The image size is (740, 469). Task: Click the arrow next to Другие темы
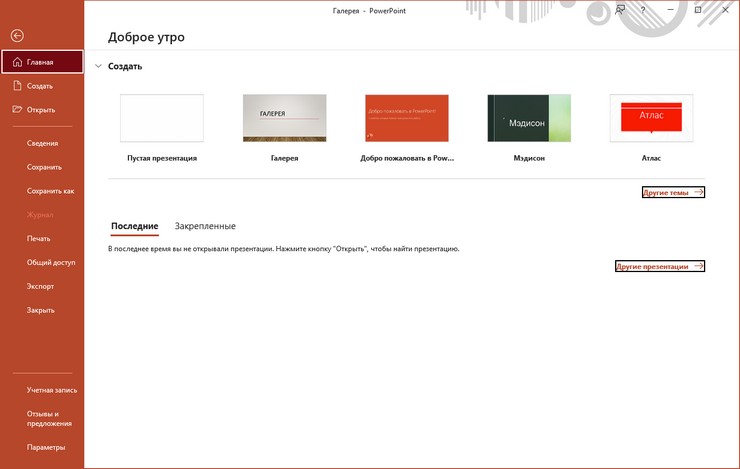[698, 192]
